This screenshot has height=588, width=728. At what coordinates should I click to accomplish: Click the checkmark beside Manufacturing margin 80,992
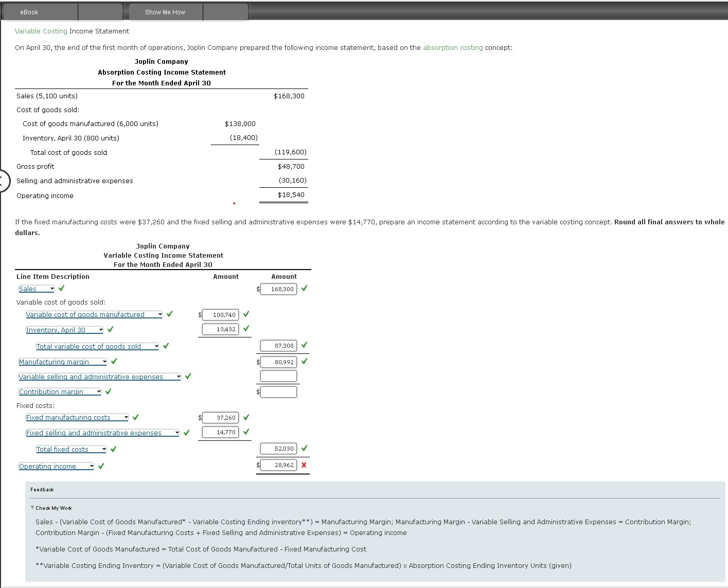[304, 362]
